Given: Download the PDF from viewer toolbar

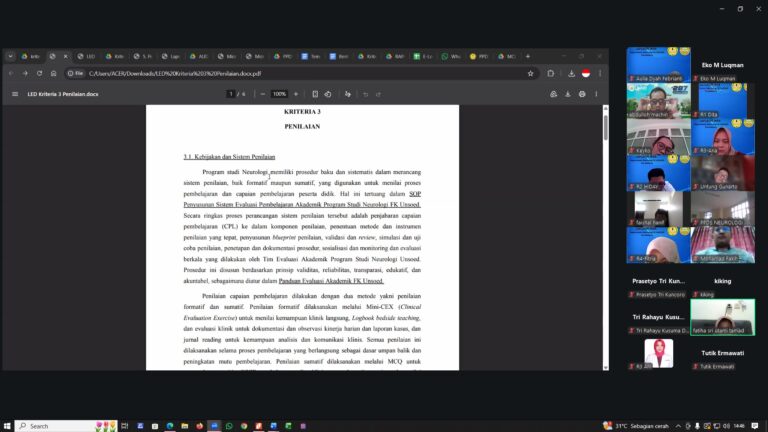Looking at the screenshot, I should (x=568, y=94).
